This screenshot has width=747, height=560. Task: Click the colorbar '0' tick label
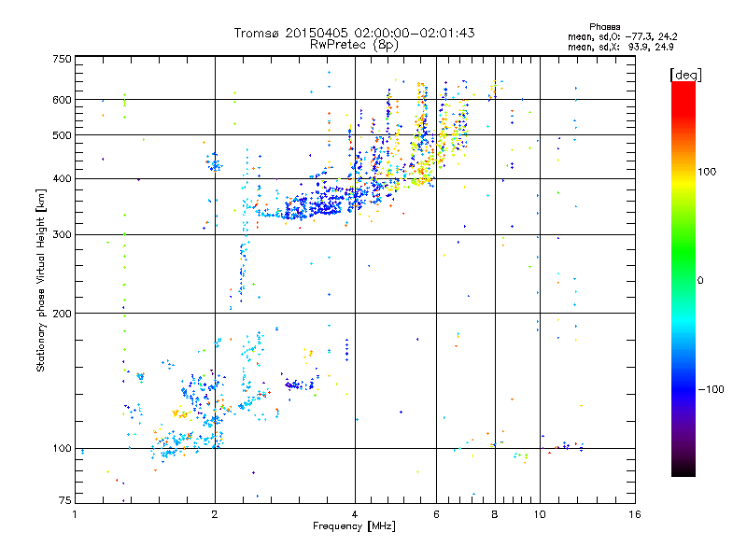pos(700,280)
